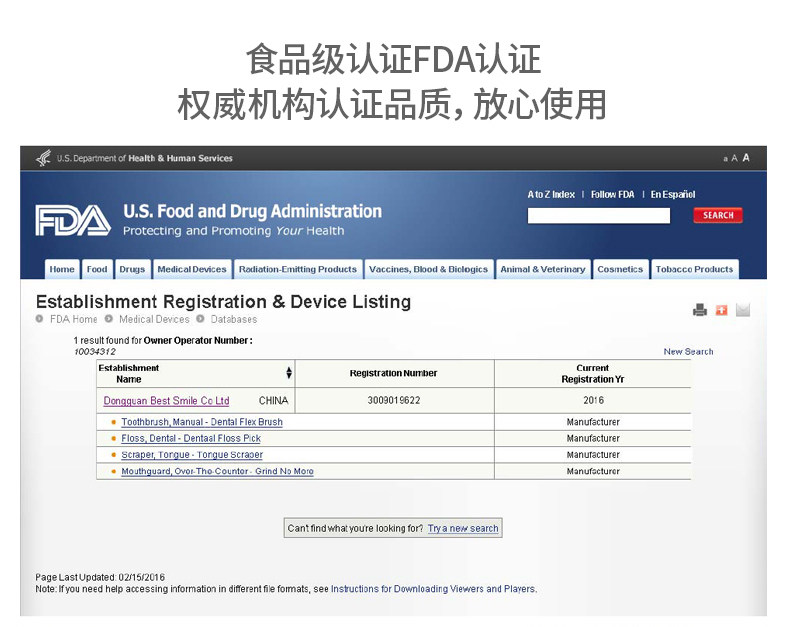This screenshot has height=627, width=790.
Task: Open Instructions for Downloading Viewers and Players
Action: (x=434, y=589)
